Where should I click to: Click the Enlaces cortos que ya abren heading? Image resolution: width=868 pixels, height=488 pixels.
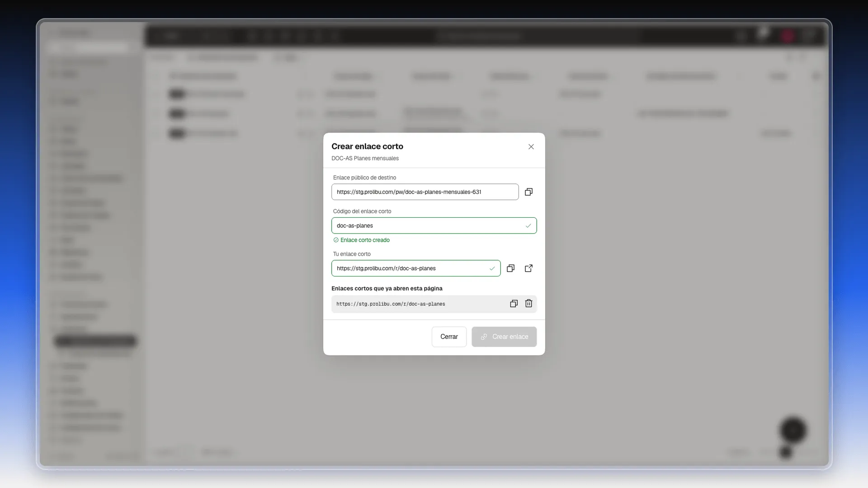tap(387, 288)
